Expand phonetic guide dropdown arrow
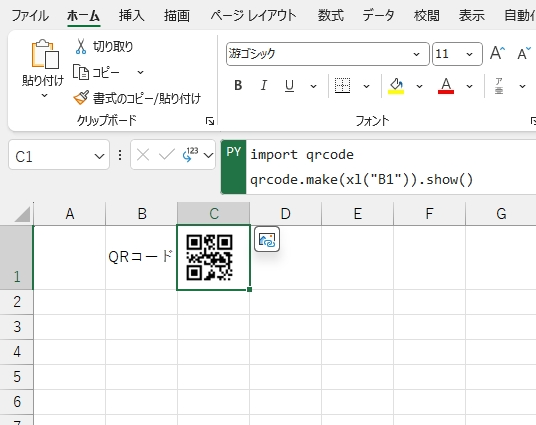The height and width of the screenshot is (425, 536). [x=522, y=86]
